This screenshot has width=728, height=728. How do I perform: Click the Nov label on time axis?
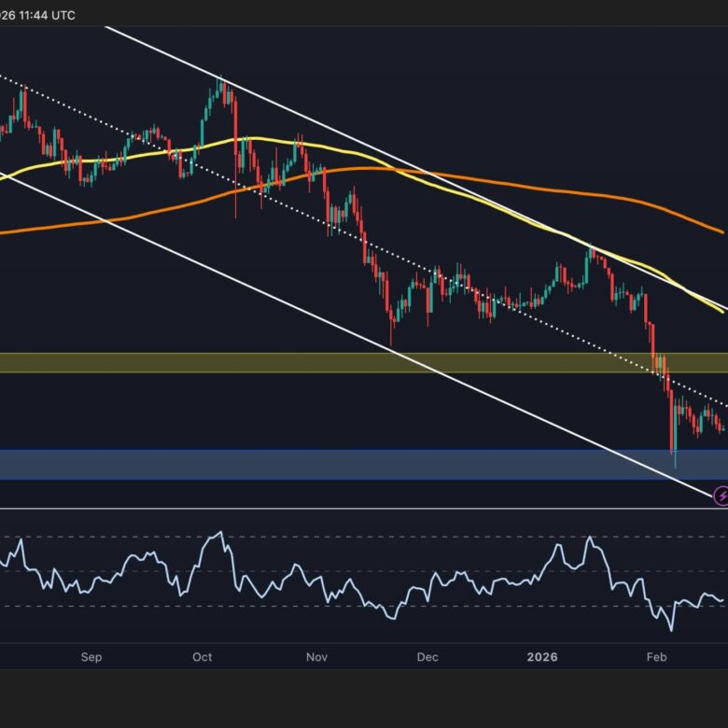point(316,657)
